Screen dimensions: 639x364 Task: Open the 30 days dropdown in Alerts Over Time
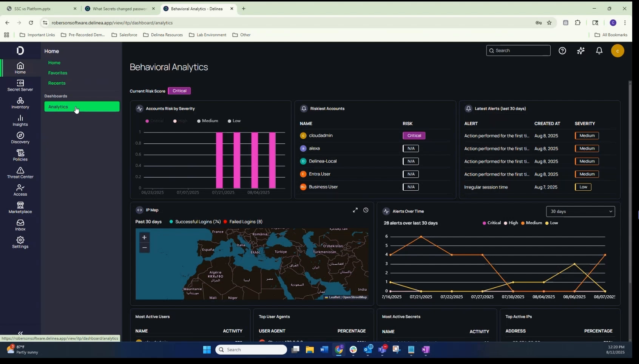(x=580, y=211)
